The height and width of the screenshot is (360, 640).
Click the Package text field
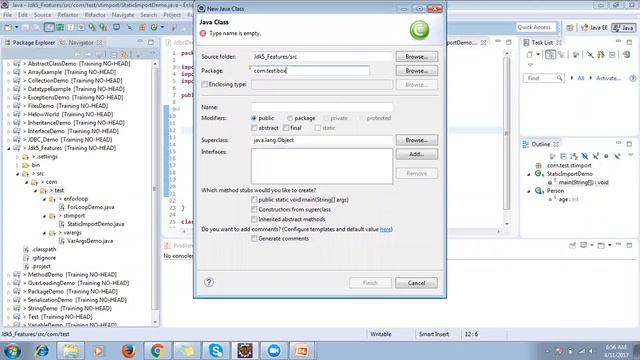(x=310, y=71)
